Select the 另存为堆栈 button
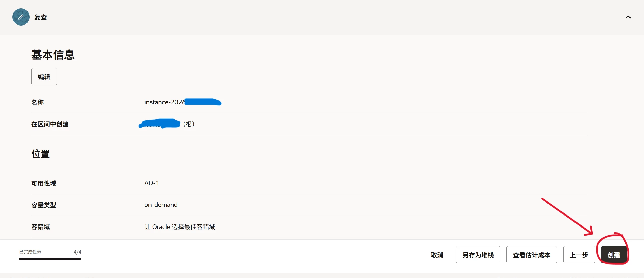 pyautogui.click(x=478, y=255)
